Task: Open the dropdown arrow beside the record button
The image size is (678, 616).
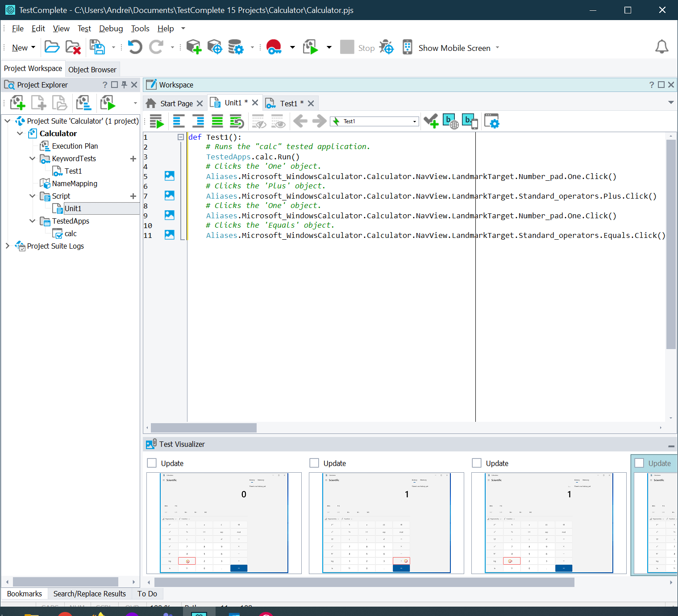Action: (x=292, y=47)
